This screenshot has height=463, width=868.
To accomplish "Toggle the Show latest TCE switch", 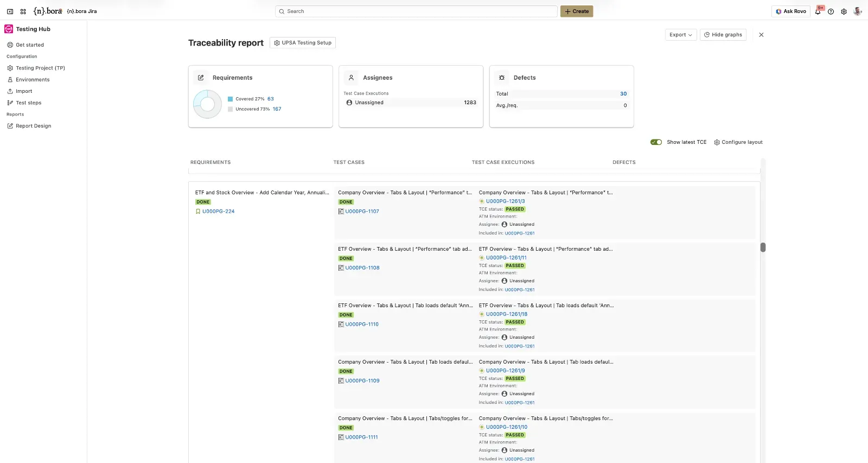I will coord(656,142).
